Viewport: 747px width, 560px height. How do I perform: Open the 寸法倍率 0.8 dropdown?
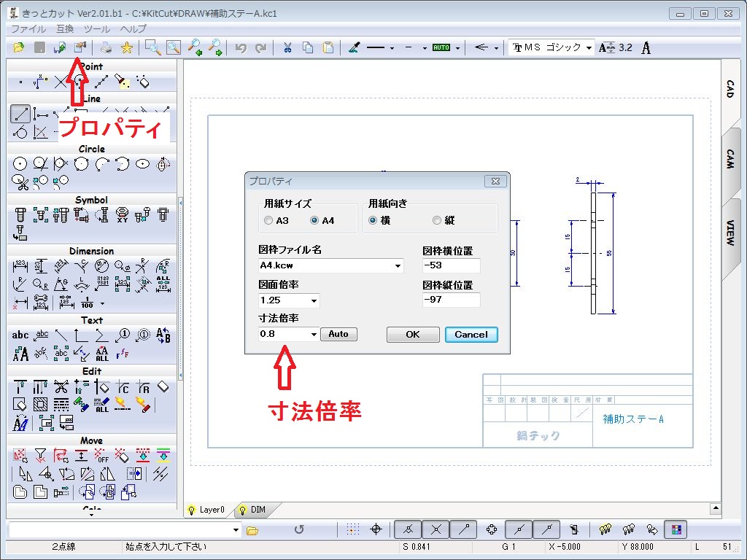[x=314, y=334]
